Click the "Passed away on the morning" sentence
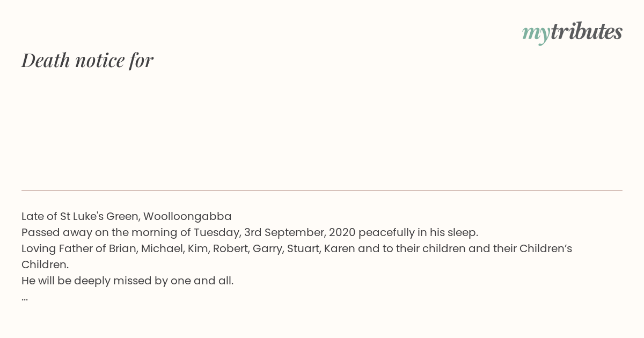The width and height of the screenshot is (644, 338). point(250,233)
